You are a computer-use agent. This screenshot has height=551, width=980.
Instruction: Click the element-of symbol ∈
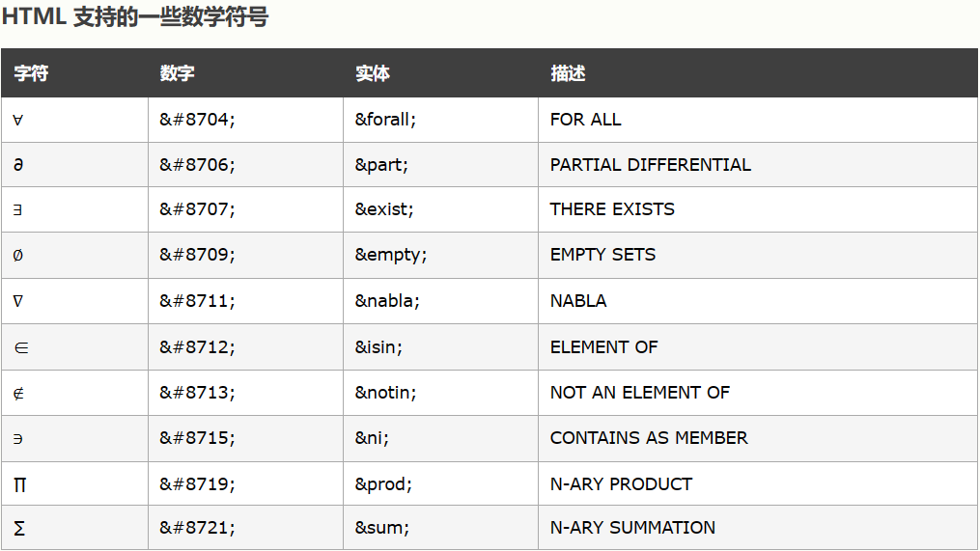tap(20, 347)
